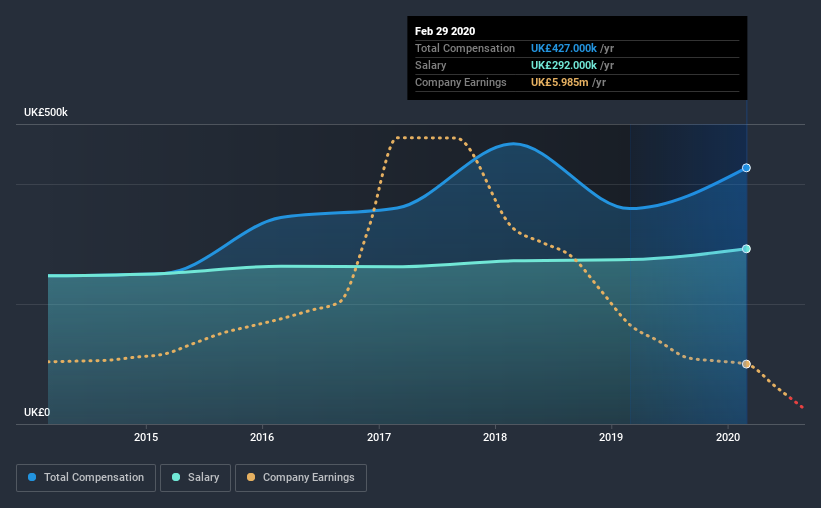Click the 2019 x-axis label
This screenshot has width=821, height=508.
pos(611,437)
